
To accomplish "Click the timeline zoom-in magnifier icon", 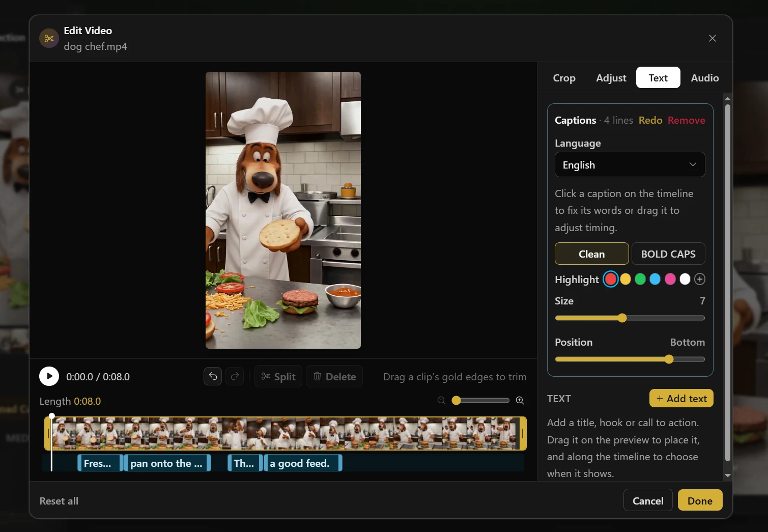I will click(520, 401).
